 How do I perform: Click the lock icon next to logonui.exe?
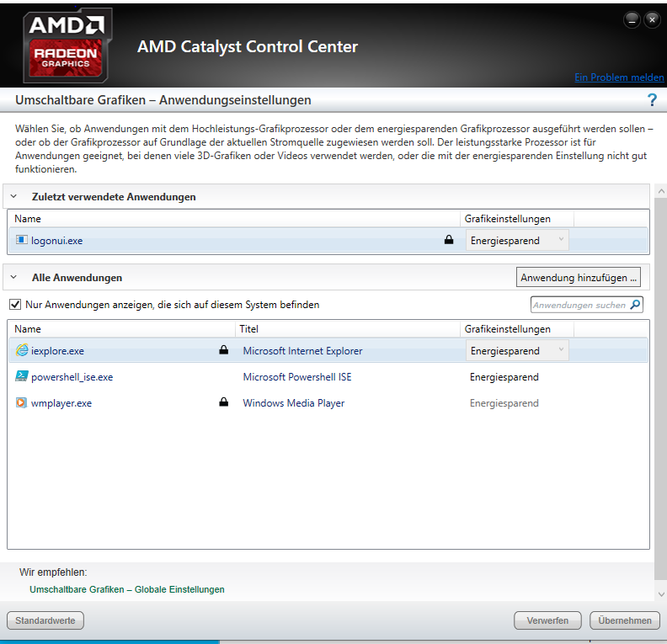[449, 240]
